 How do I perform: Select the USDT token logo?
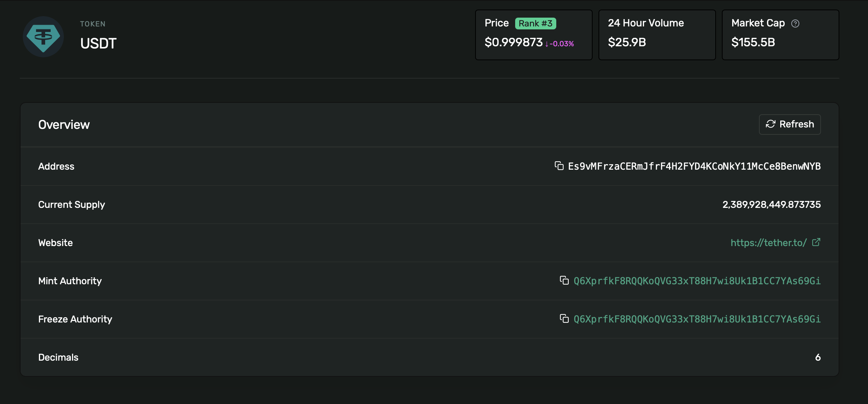coord(43,36)
